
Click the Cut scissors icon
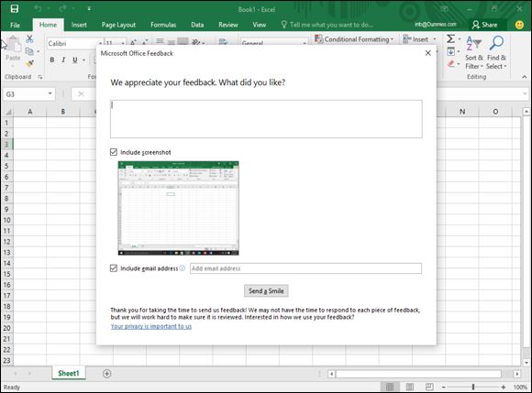(x=29, y=39)
